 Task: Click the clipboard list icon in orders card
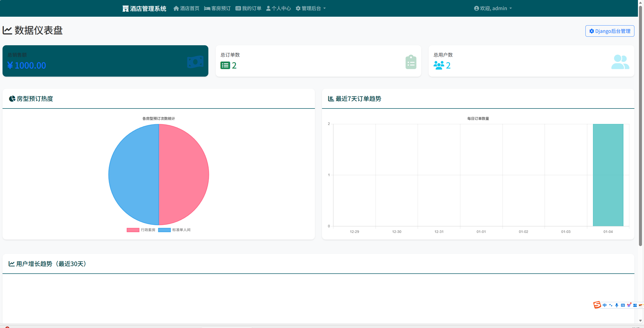coord(411,62)
